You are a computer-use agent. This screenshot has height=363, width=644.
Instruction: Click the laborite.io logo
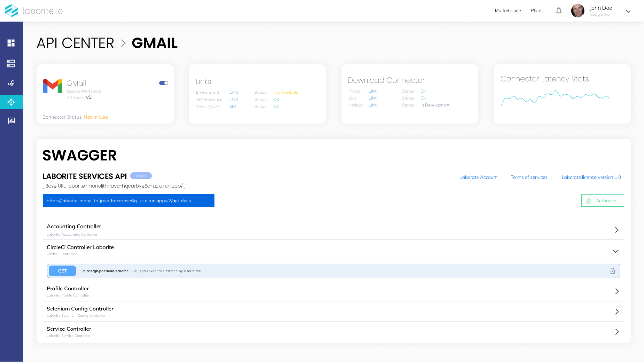click(x=34, y=11)
